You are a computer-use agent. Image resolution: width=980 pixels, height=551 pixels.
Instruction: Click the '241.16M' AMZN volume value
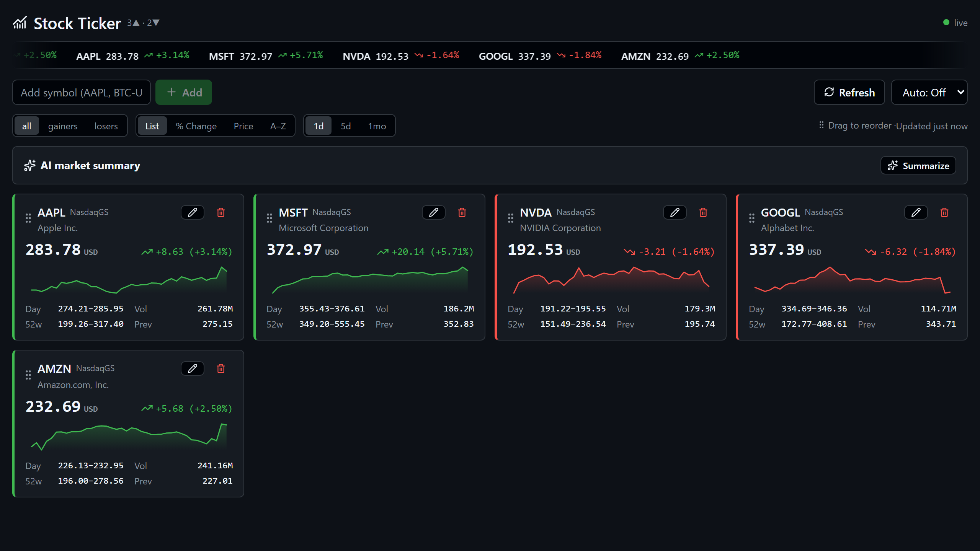point(215,466)
